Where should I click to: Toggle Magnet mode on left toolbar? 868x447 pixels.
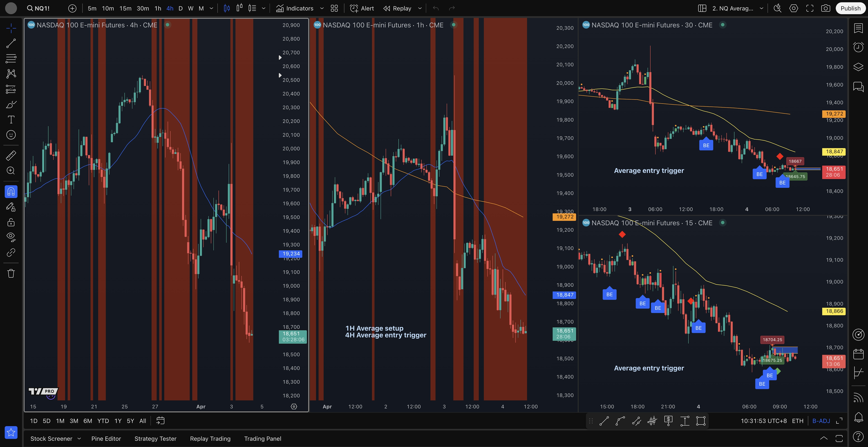(x=11, y=192)
